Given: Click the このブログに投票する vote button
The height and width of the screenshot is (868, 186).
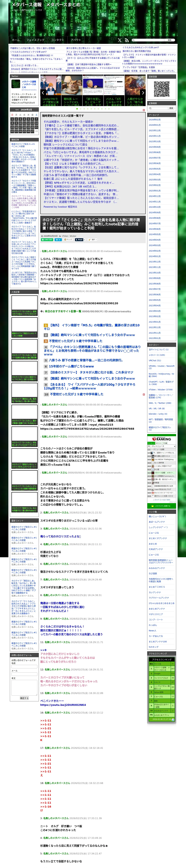Looking at the screenshot, I should (x=162, y=506).
